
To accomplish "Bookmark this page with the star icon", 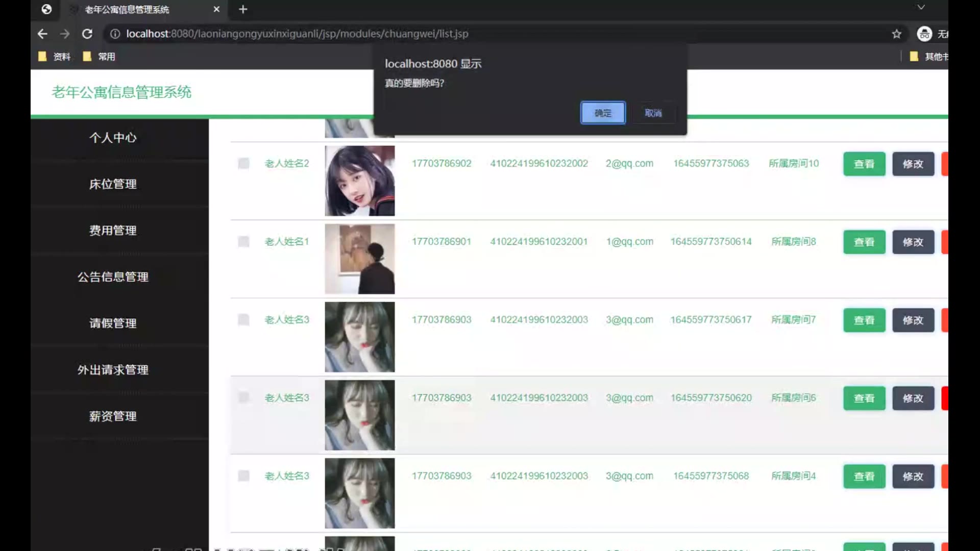I will [x=897, y=34].
